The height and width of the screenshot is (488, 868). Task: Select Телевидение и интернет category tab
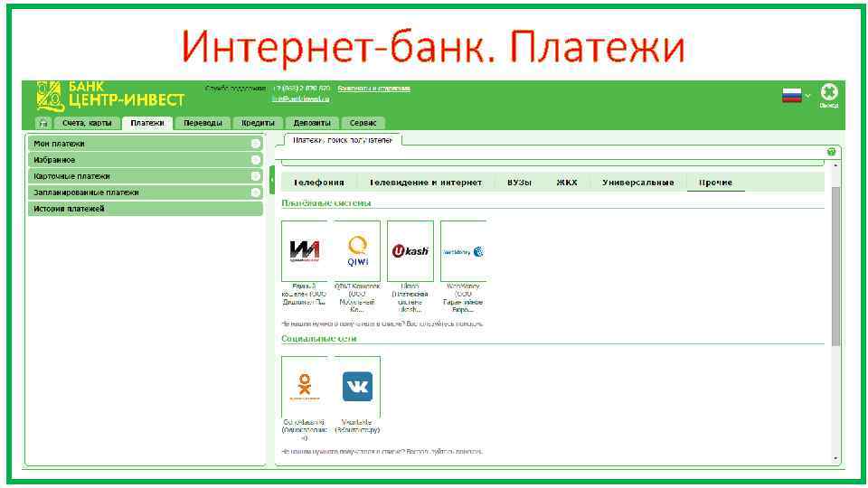[425, 183]
